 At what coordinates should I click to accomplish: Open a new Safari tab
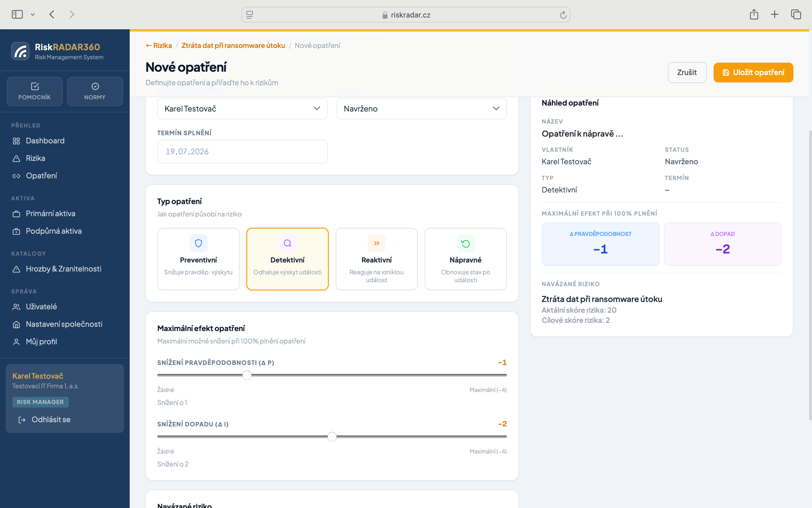tap(775, 14)
